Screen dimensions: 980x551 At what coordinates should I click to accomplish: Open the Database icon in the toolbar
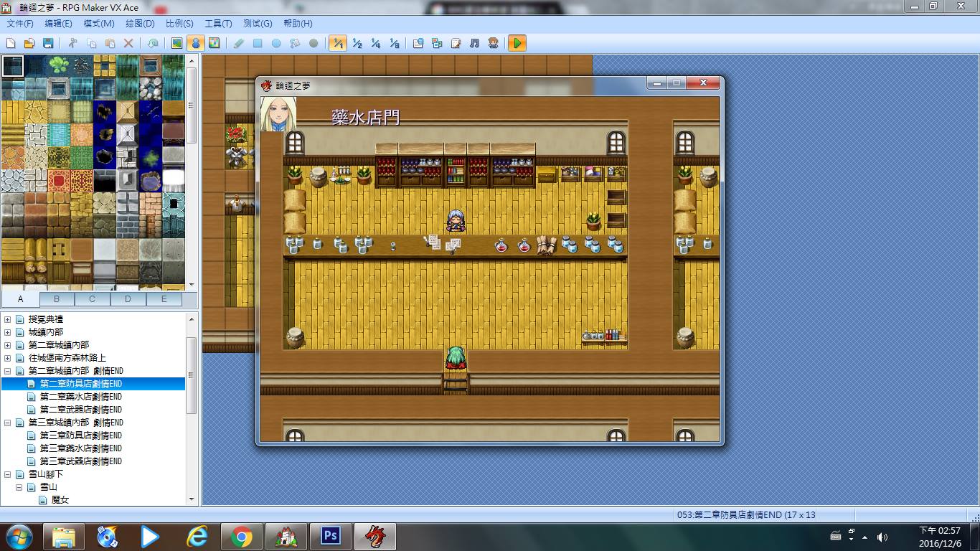click(x=418, y=44)
